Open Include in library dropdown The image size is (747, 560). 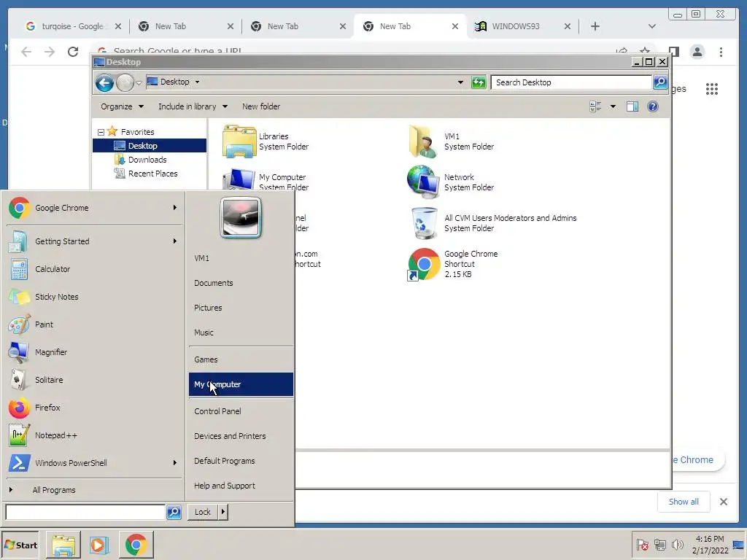click(193, 106)
